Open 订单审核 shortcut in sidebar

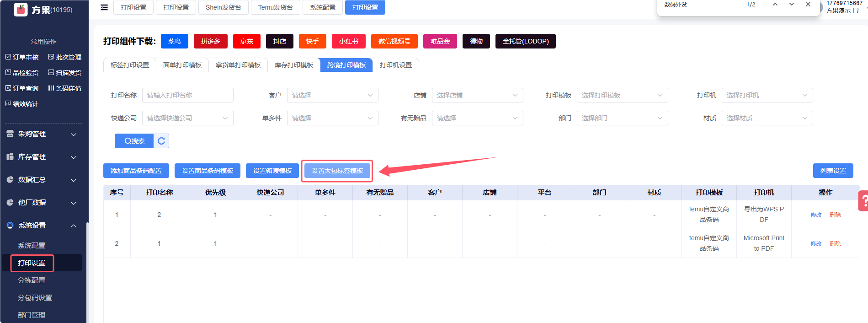pyautogui.click(x=22, y=57)
